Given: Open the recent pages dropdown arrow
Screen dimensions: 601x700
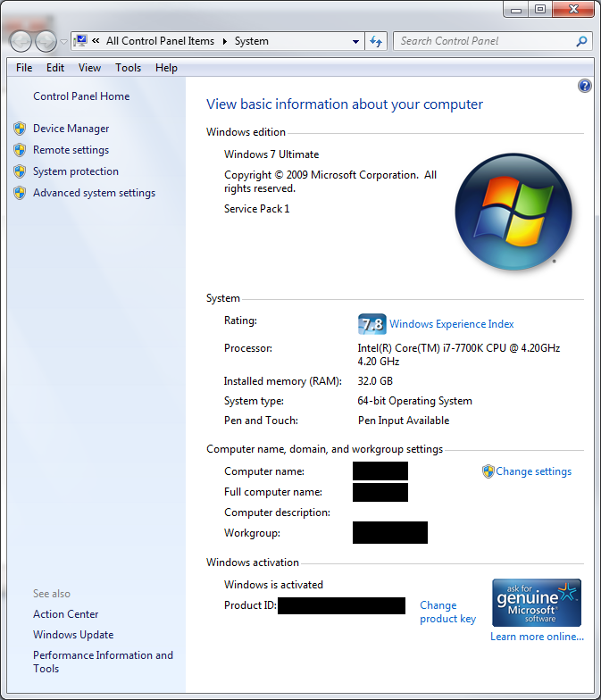Looking at the screenshot, I should (64, 42).
